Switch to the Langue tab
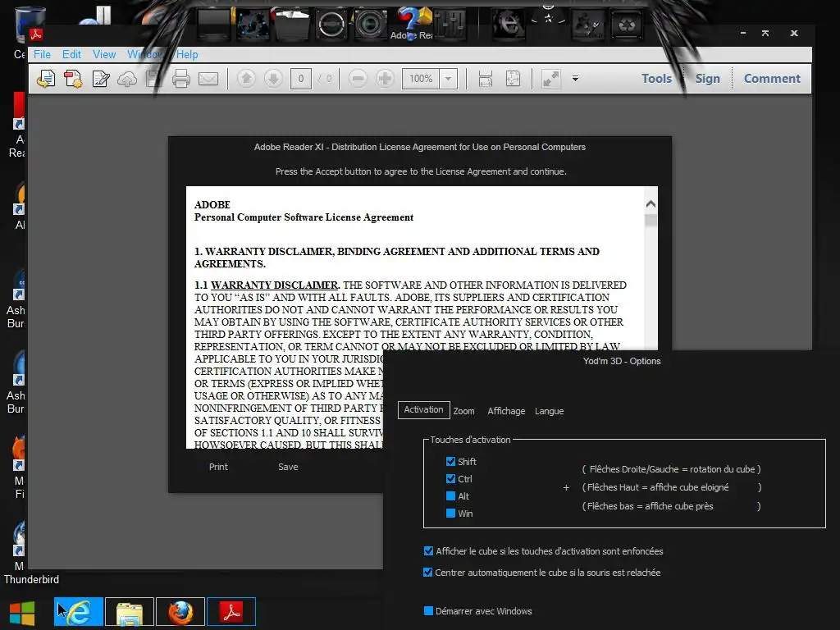The width and height of the screenshot is (840, 630). pos(549,411)
